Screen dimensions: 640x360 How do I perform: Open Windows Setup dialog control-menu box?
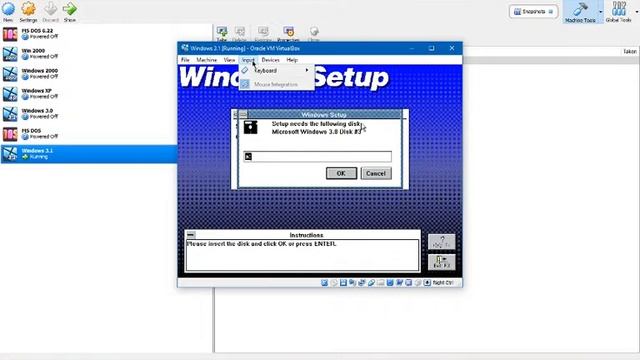tap(243, 114)
